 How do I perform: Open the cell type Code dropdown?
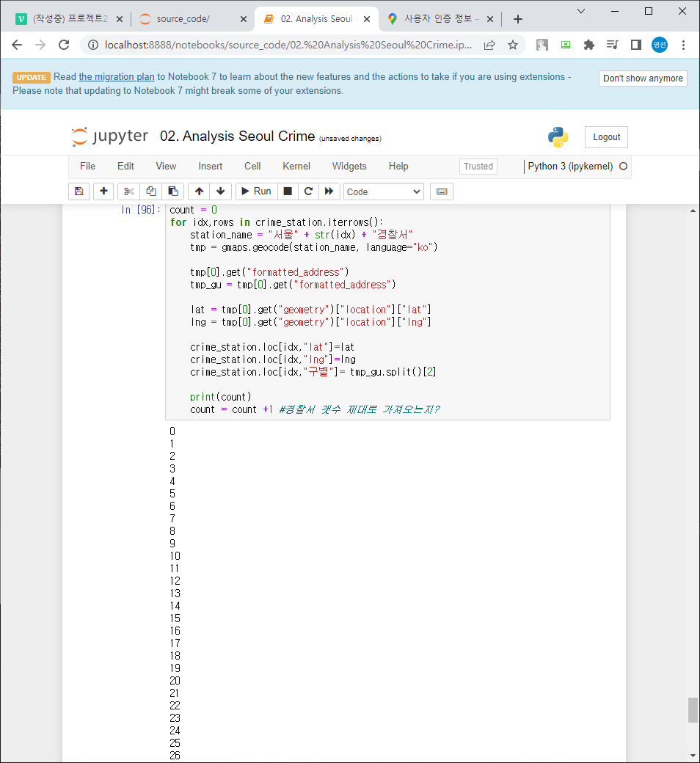(x=384, y=191)
